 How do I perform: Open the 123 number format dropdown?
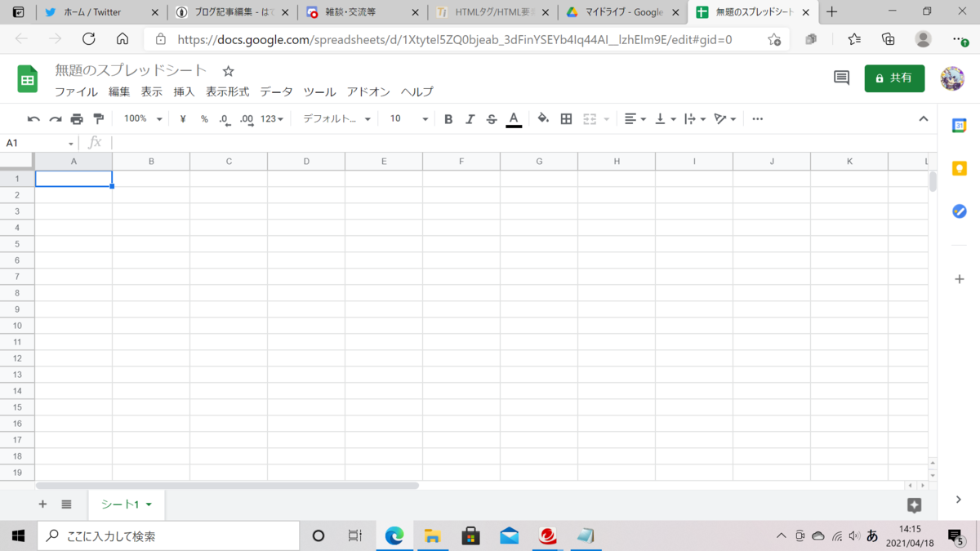269,118
